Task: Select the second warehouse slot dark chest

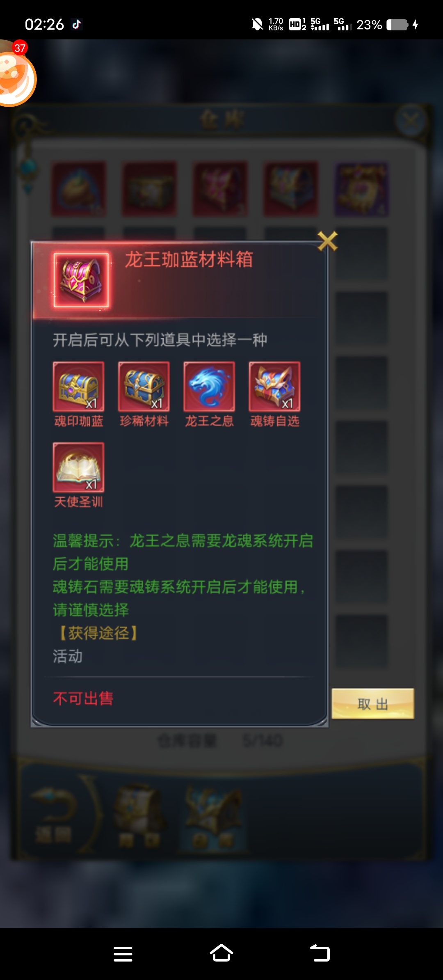Action: [149, 189]
